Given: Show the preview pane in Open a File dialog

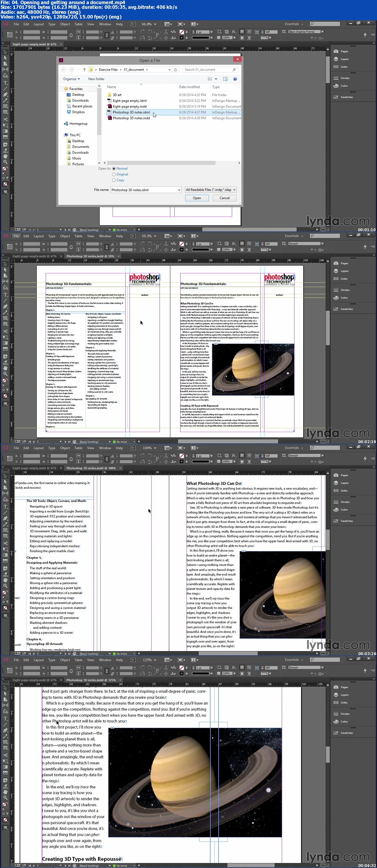Looking at the screenshot, I should pyautogui.click(x=225, y=79).
